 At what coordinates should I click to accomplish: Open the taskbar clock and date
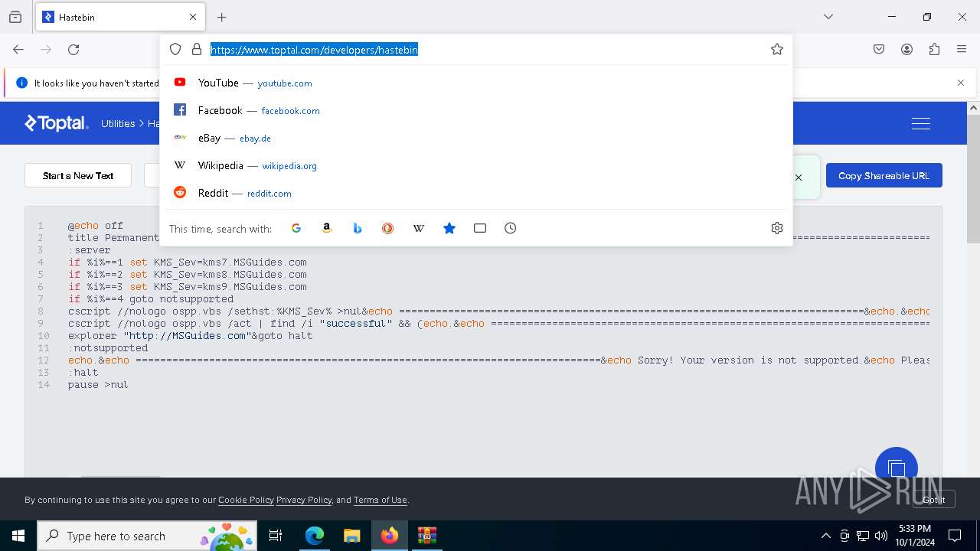pyautogui.click(x=915, y=536)
